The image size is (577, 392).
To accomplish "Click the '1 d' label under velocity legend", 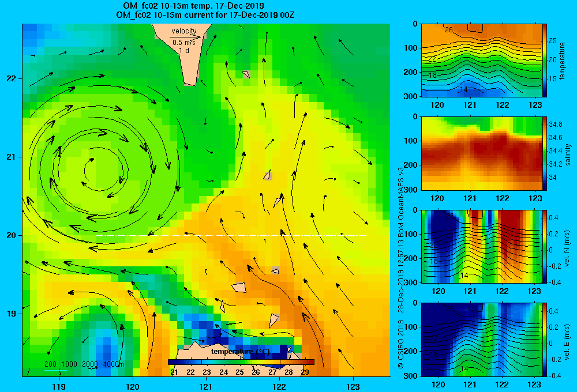I will coord(184,50).
